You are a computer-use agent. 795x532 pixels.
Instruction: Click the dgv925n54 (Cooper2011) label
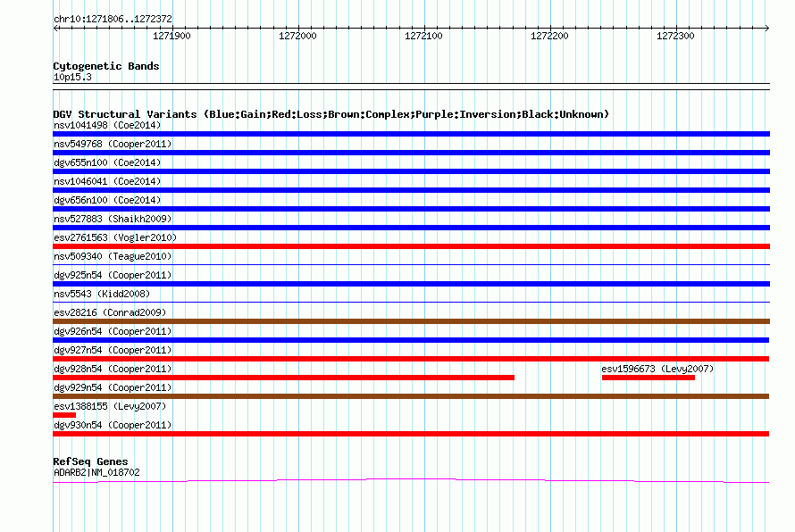point(113,275)
